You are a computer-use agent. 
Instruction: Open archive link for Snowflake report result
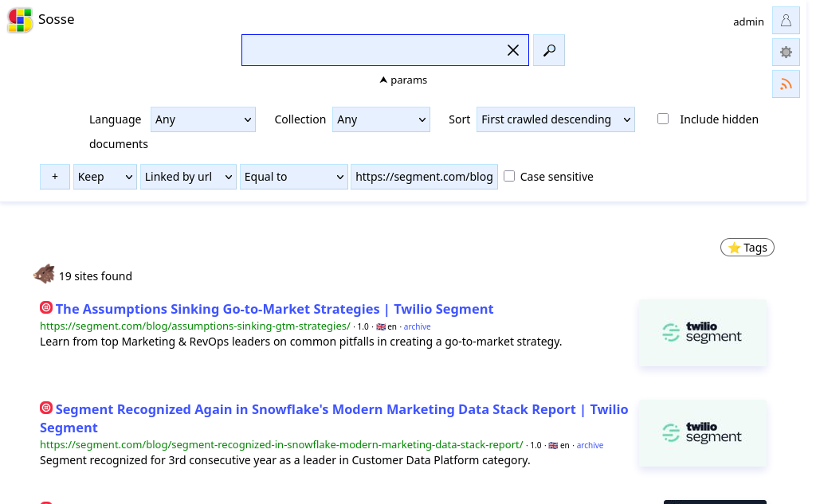590,445
